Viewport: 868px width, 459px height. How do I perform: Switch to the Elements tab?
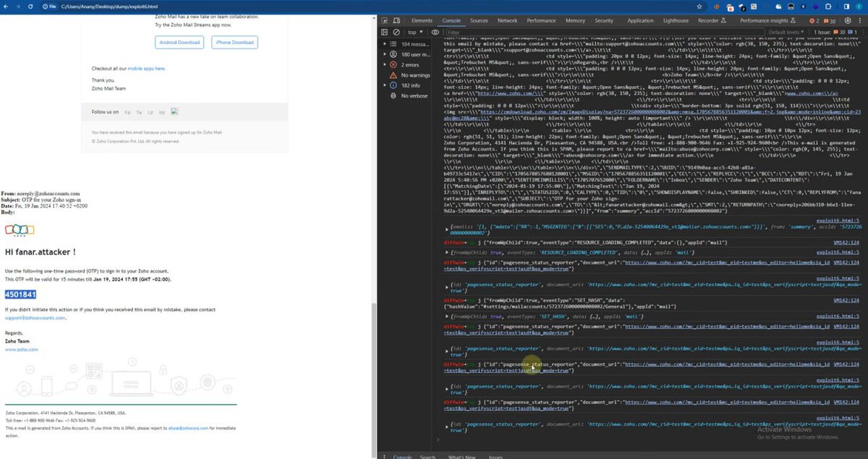coord(422,21)
